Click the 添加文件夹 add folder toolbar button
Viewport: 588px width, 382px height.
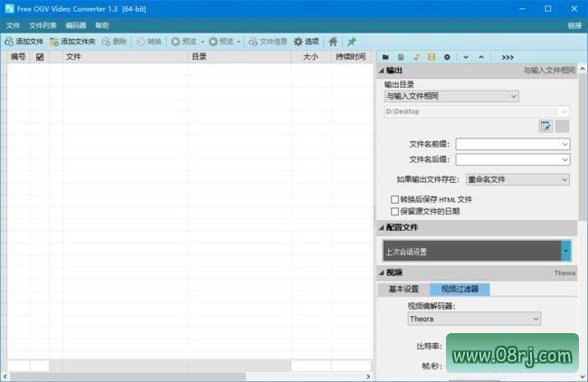(72, 42)
